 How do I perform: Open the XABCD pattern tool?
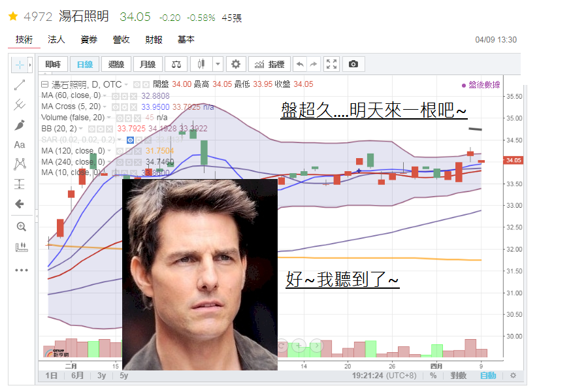coord(20,164)
